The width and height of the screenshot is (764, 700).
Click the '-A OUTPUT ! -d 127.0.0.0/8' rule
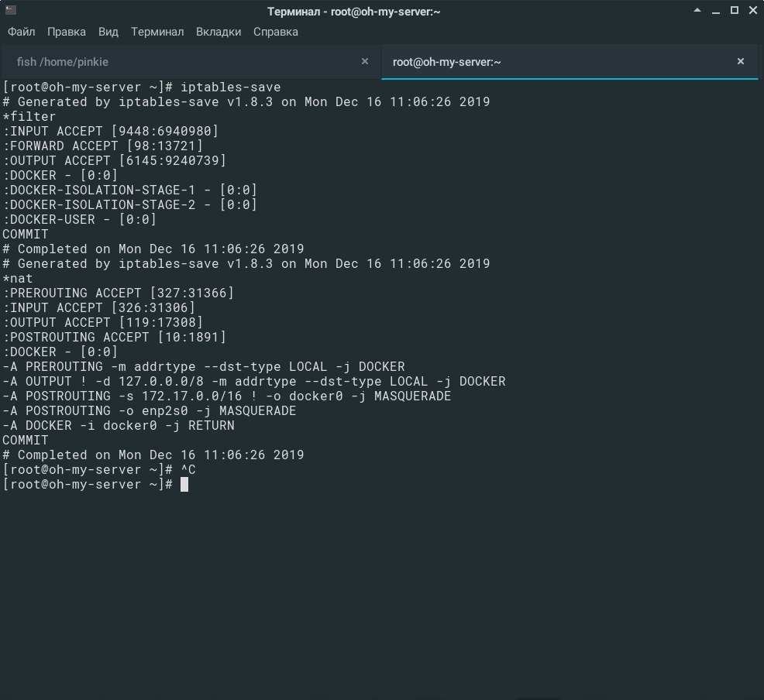254,381
